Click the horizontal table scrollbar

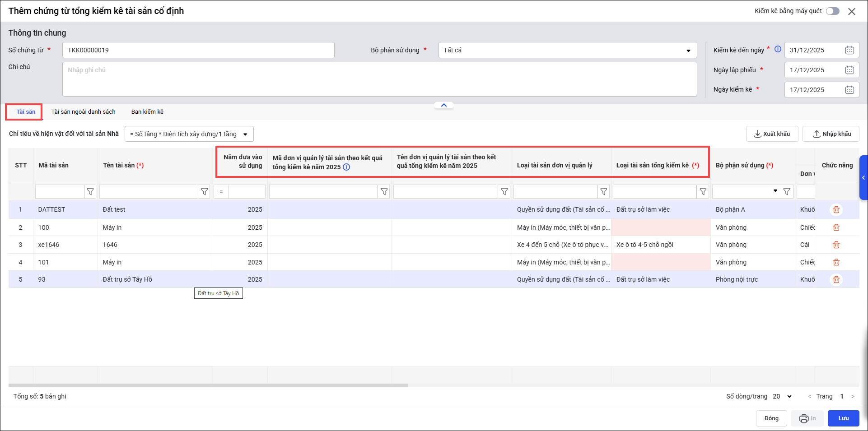click(208, 385)
